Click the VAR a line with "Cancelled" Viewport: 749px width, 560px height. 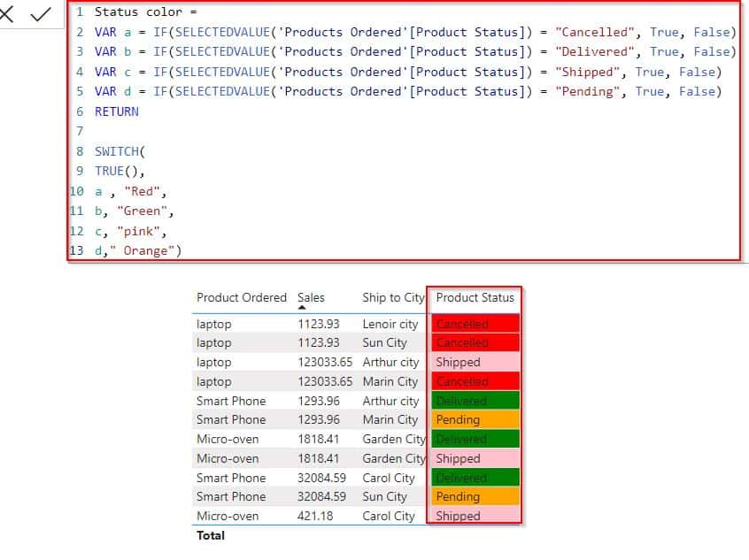[415, 32]
